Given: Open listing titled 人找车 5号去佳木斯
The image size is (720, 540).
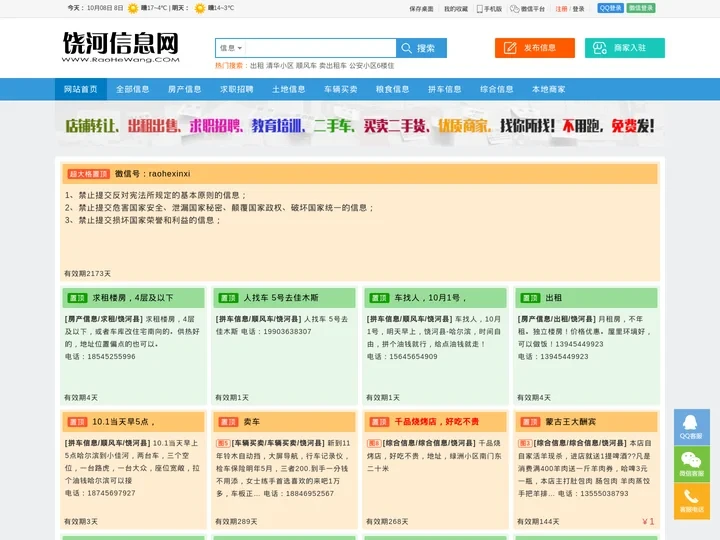Looking at the screenshot, I should [x=281, y=298].
